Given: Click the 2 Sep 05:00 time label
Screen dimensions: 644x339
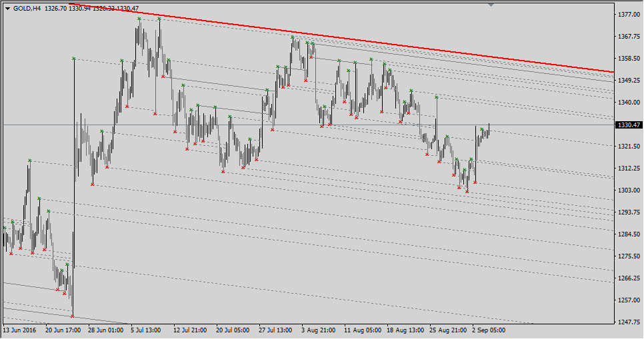Looking at the screenshot, I should pyautogui.click(x=489, y=330).
